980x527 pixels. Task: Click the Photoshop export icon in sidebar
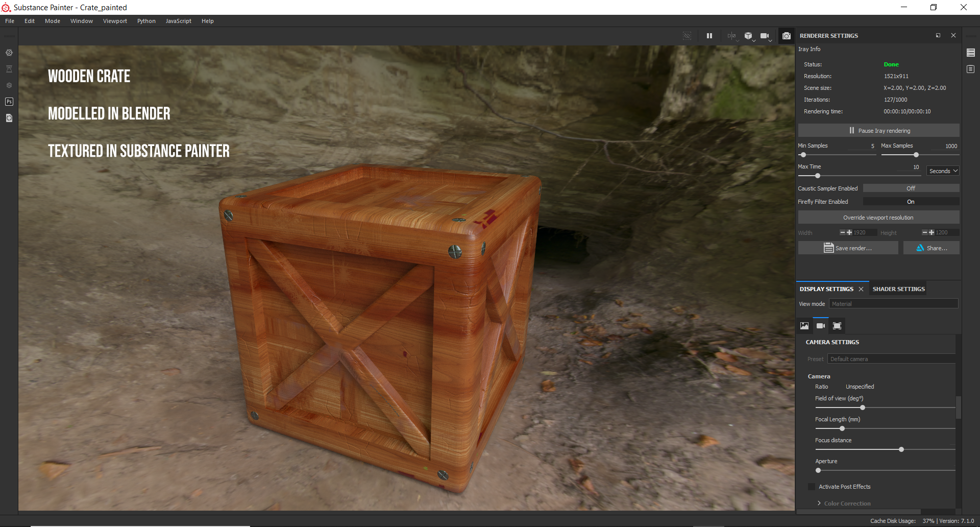pos(9,102)
